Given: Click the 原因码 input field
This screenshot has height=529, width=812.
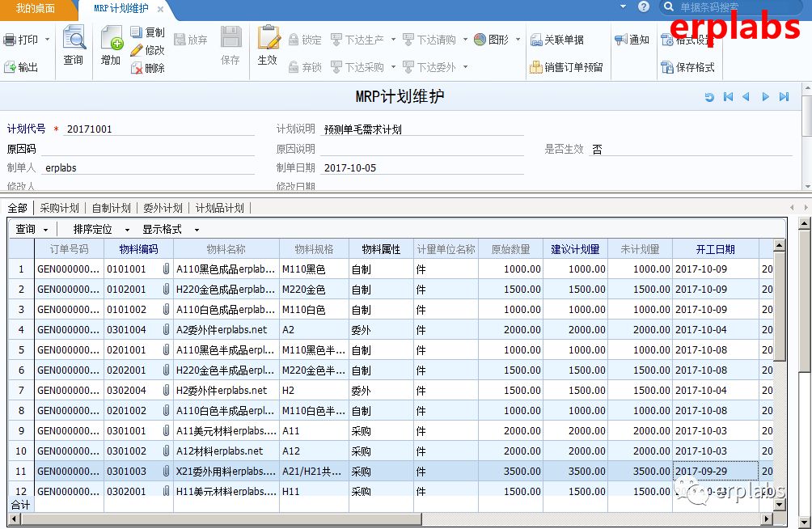Looking at the screenshot, I should 147,149.
